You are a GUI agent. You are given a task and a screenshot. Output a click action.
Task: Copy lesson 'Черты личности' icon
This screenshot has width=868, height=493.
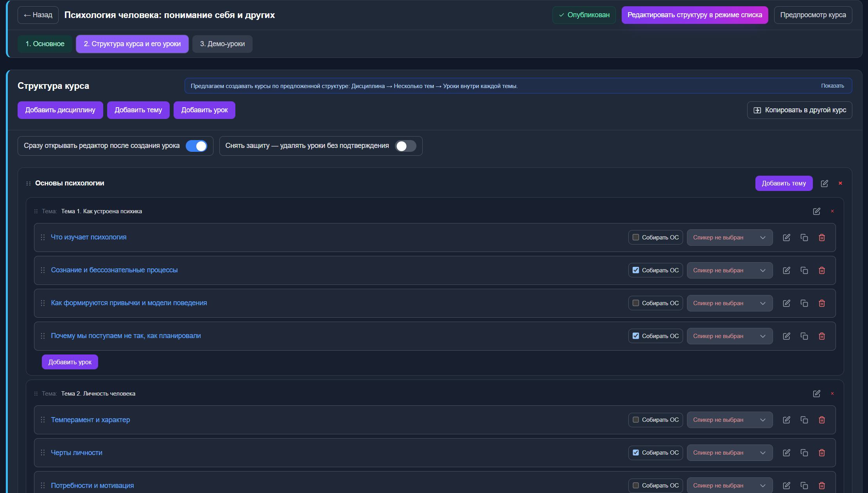[804, 453]
